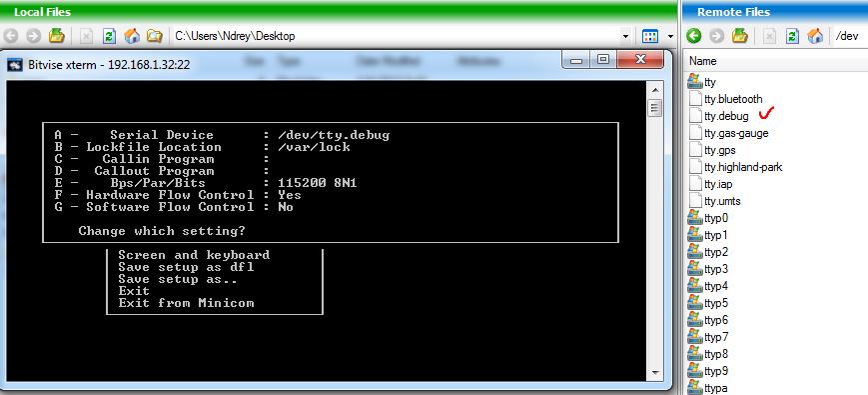This screenshot has width=868, height=395.
Task: Click the file icon of tty.bluetooth
Action: tap(695, 99)
